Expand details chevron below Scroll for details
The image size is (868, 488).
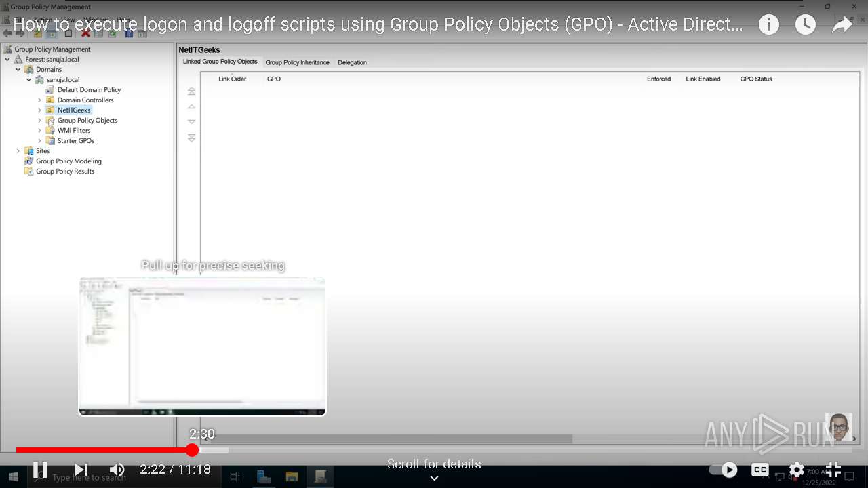tap(434, 478)
